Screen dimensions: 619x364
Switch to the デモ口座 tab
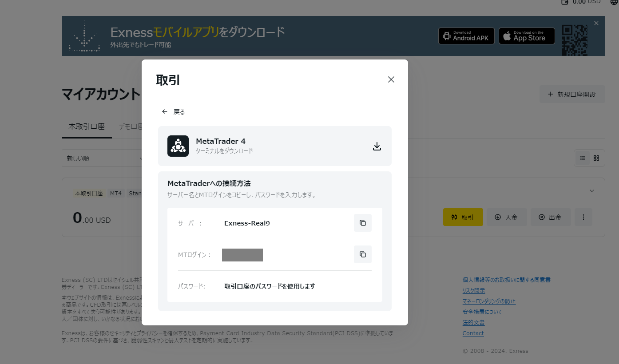pos(131,127)
